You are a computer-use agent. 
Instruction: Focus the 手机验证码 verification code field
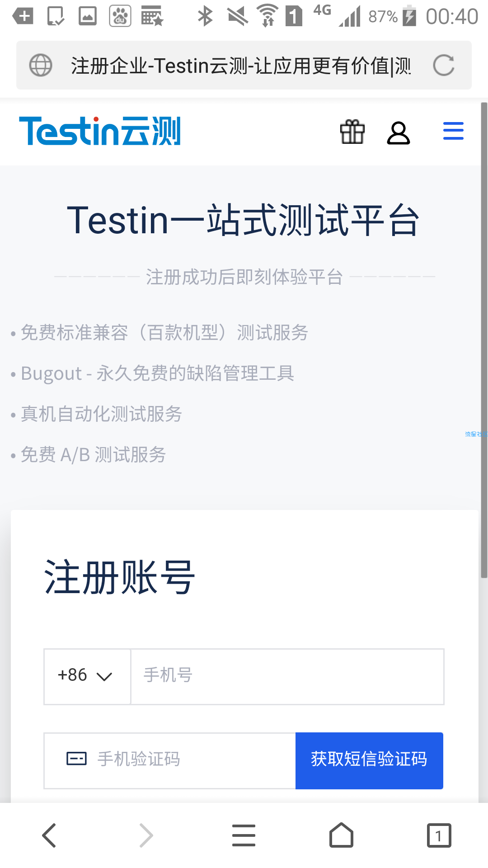170,761
